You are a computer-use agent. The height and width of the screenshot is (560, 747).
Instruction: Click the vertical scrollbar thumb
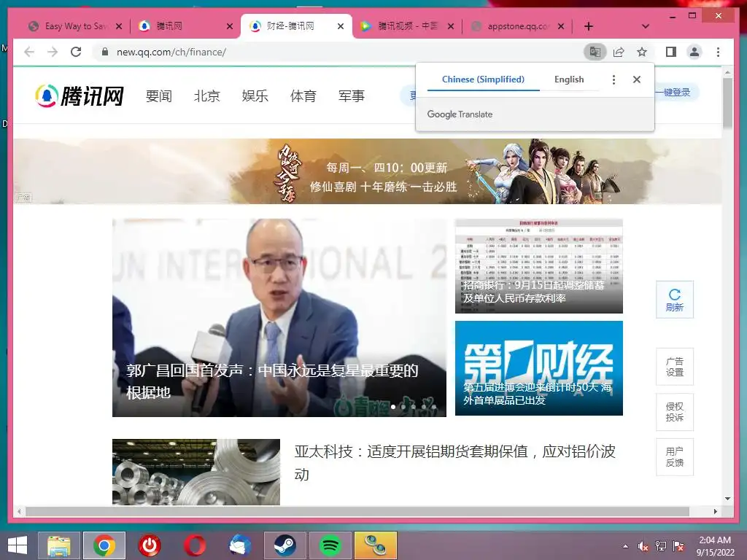(727, 103)
